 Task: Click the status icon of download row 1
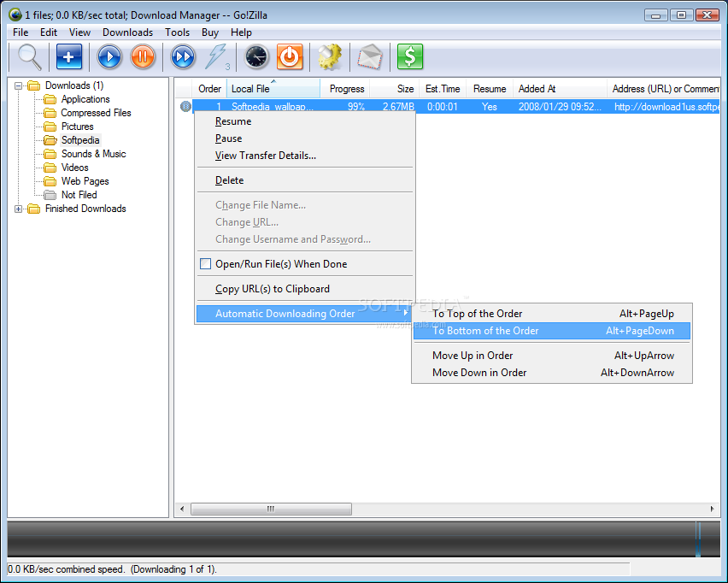(185, 106)
